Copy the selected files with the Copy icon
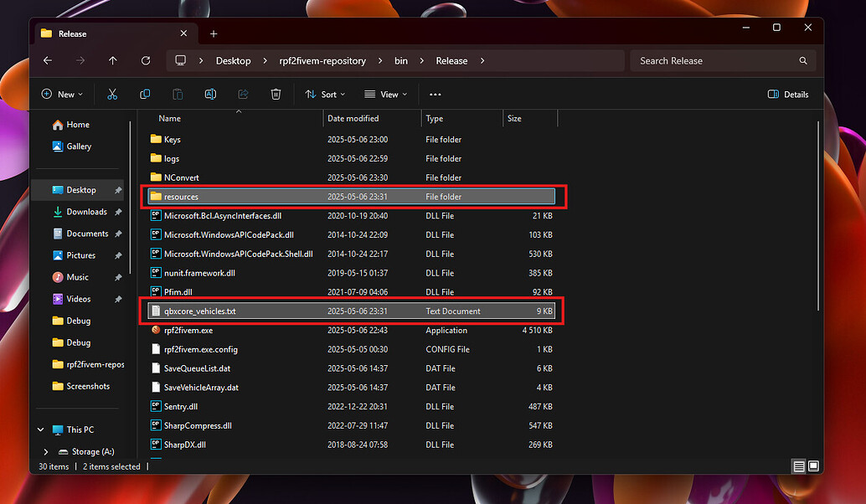This screenshot has height=504, width=866. [145, 94]
